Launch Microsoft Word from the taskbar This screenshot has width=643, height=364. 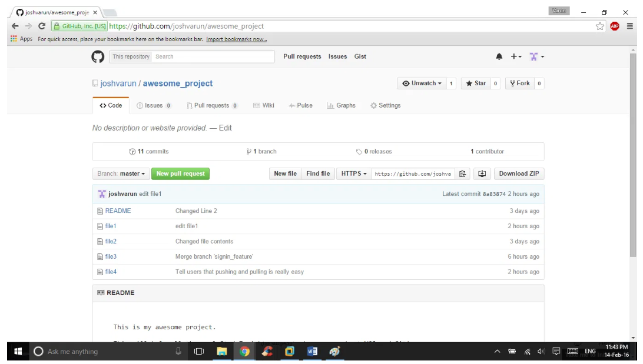tap(313, 352)
